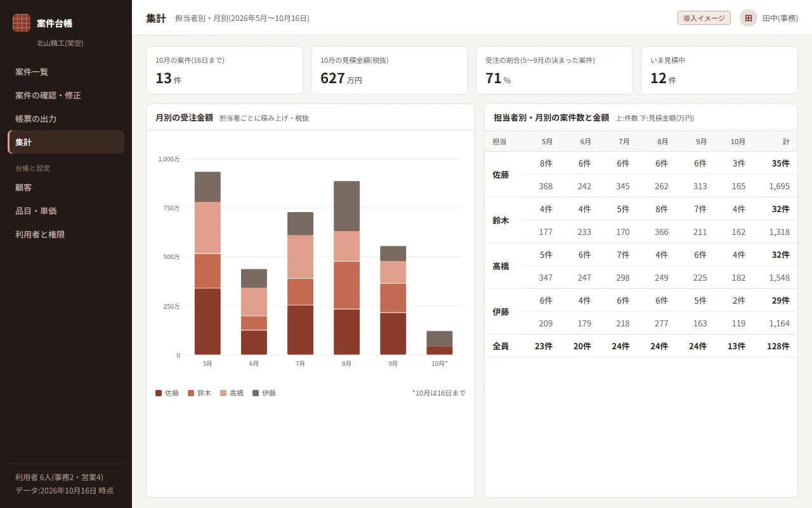The width and height of the screenshot is (812, 508).
Task: Click the 月別の受注金額 chart title
Action: click(x=184, y=117)
